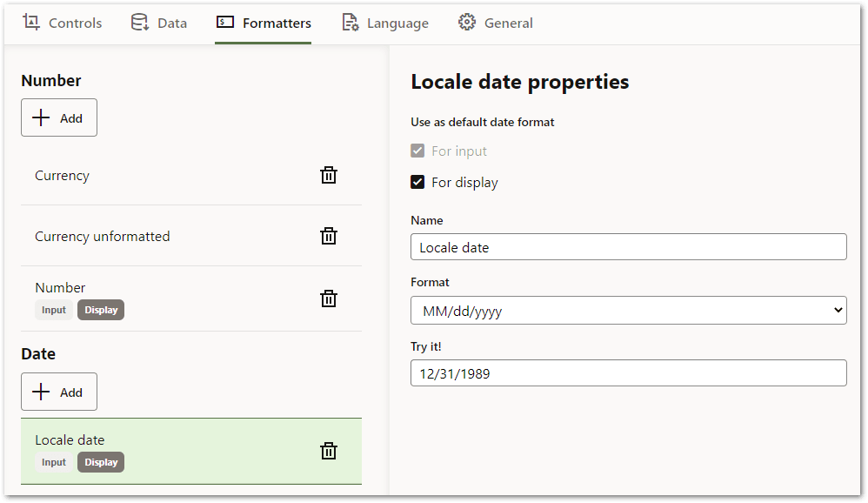This screenshot has width=868, height=503.
Task: Delete the Locale date formatter via trash icon
Action: coord(329,450)
